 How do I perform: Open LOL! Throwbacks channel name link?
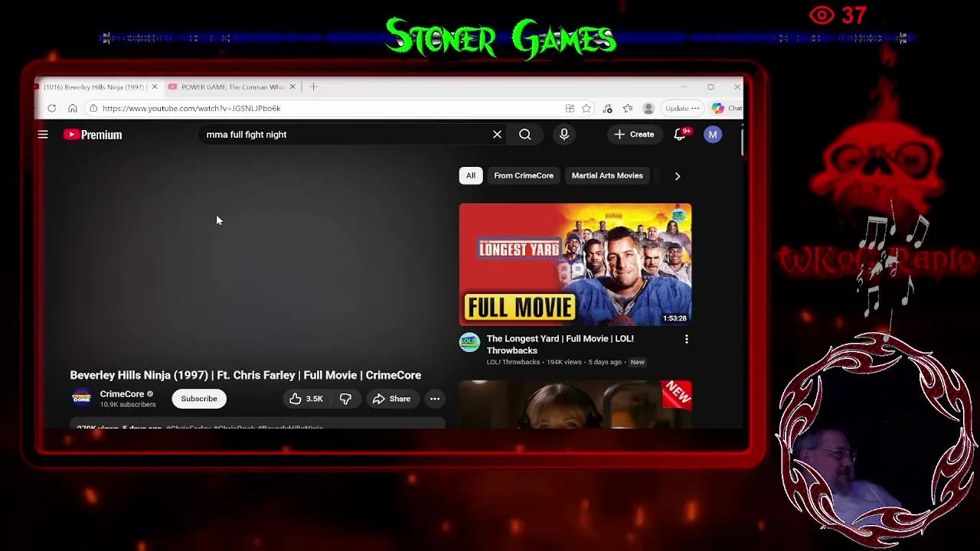tap(513, 362)
